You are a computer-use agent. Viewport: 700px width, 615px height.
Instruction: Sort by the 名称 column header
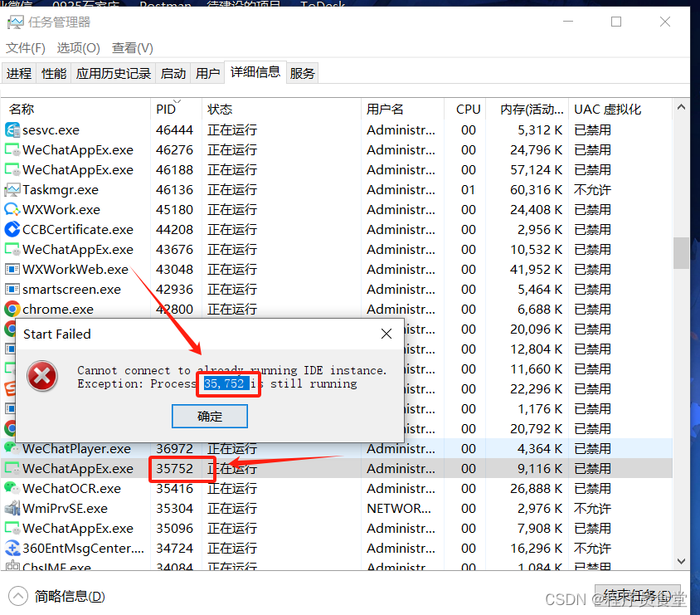pos(76,109)
